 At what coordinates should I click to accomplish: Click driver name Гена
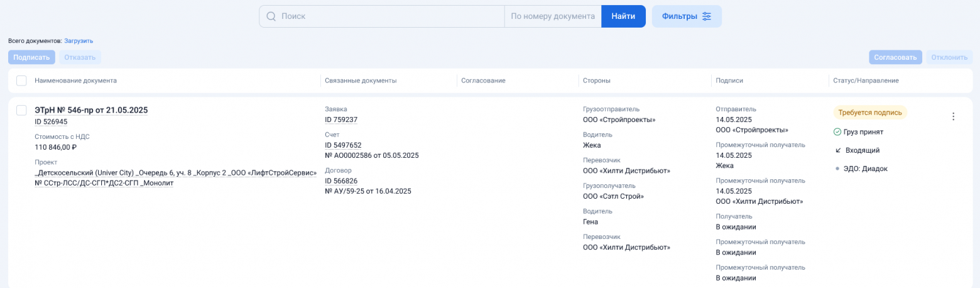(591, 222)
